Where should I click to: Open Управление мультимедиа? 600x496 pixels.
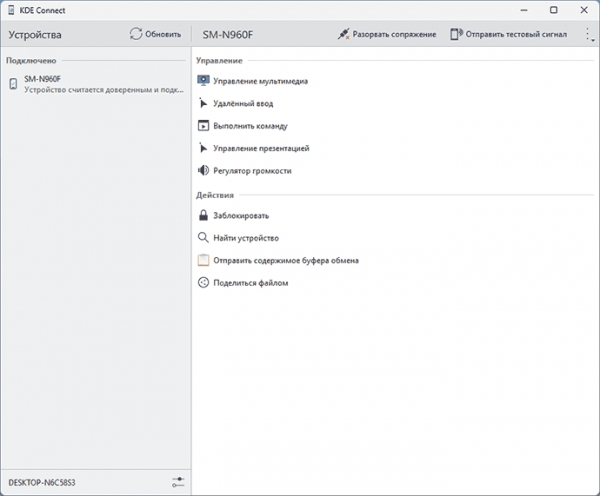261,81
